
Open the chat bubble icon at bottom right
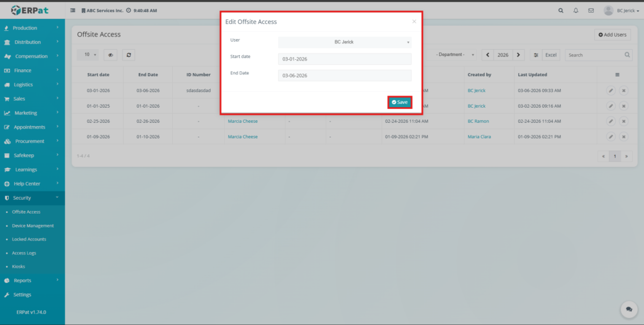click(x=628, y=309)
